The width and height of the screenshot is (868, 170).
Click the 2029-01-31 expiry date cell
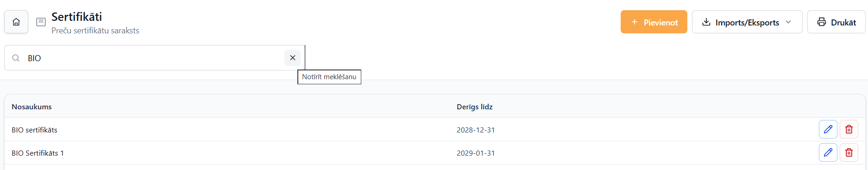coord(476,153)
